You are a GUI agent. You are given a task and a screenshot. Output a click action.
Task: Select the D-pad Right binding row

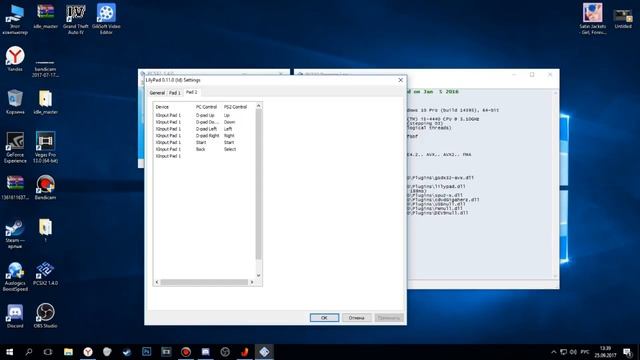[204, 136]
